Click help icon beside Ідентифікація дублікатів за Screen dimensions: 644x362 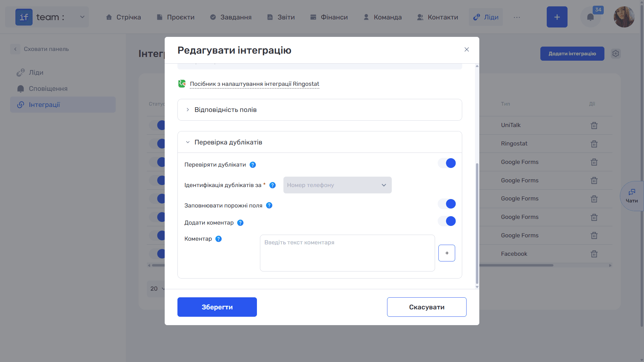[273, 185]
